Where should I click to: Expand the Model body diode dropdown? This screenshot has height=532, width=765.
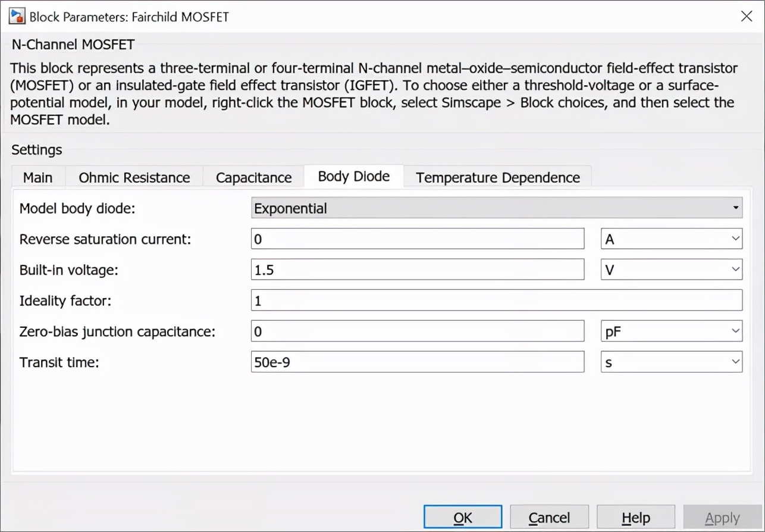click(497, 208)
